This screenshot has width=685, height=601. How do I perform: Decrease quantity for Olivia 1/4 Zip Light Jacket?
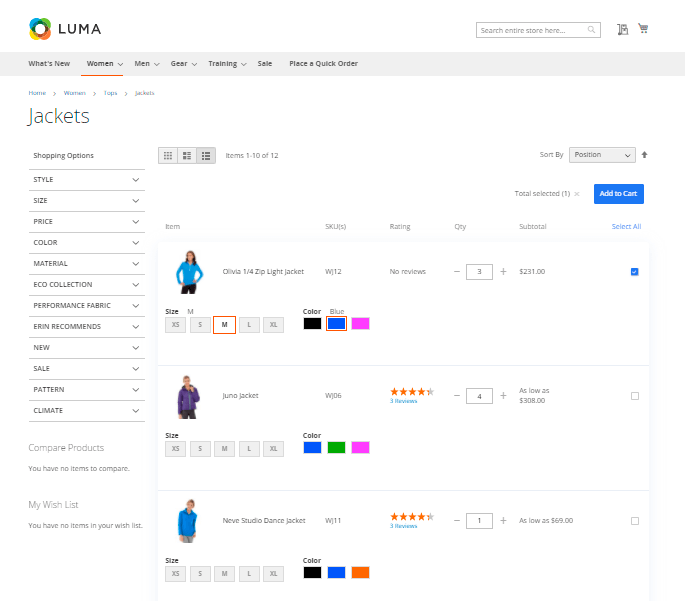click(x=457, y=272)
